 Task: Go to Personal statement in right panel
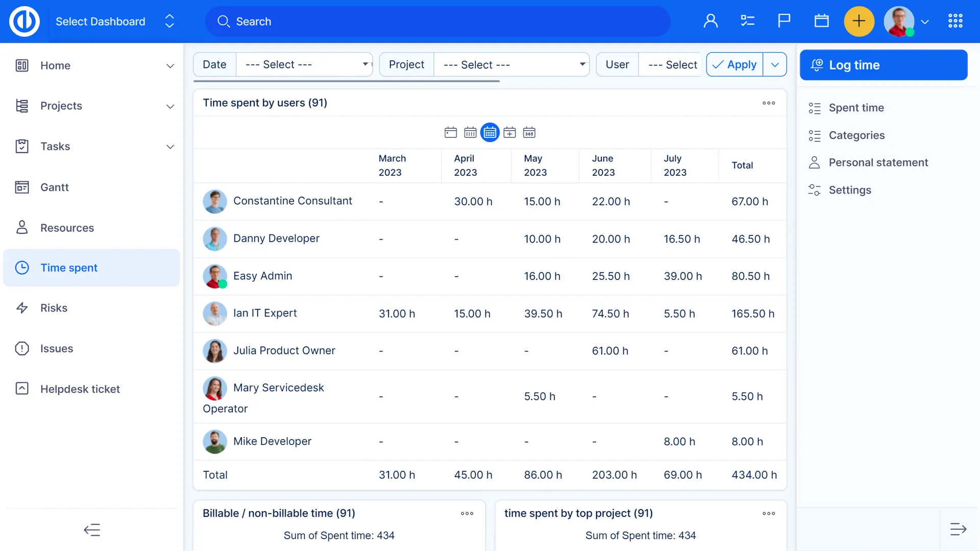[x=878, y=162]
